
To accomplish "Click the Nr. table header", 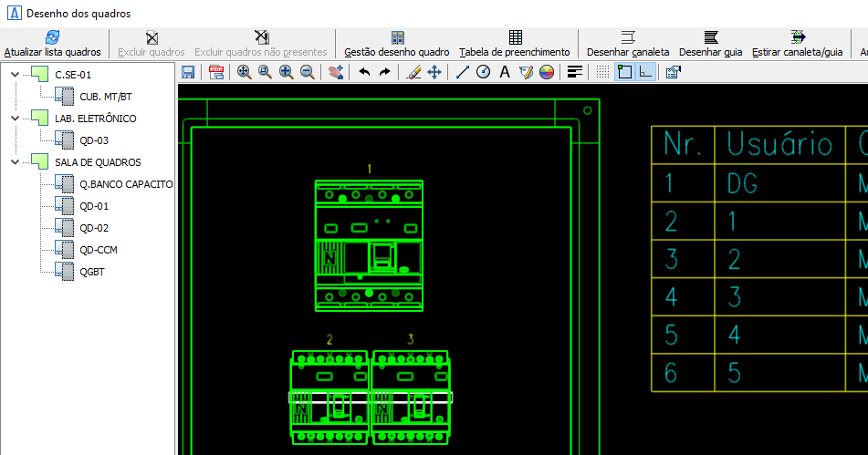I will point(683,145).
